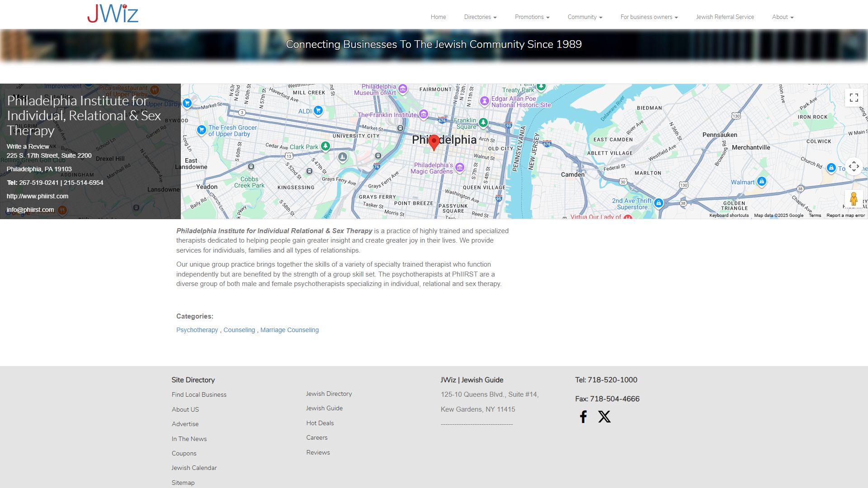
Task: Click The Franklin Institute map icon
Action: click(424, 114)
